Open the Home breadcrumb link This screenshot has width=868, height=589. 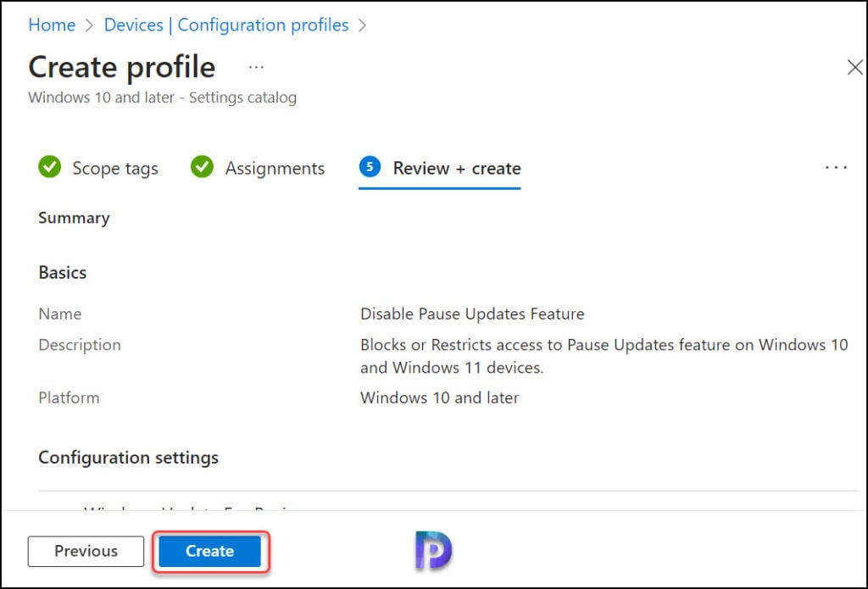[x=52, y=25]
